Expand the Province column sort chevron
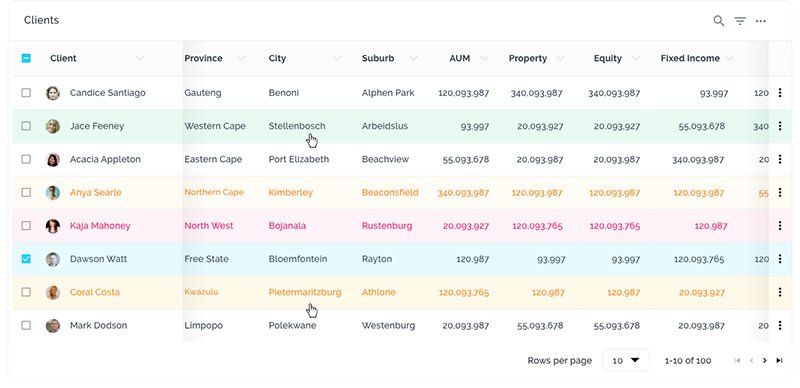800x388 pixels. [x=241, y=59]
